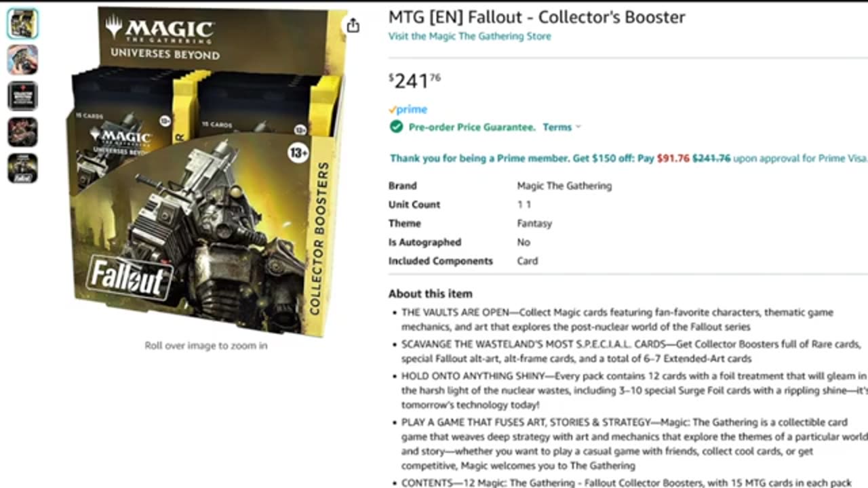Select the first booster box thumbnail
Screen dimensions: 868x488
(22, 24)
